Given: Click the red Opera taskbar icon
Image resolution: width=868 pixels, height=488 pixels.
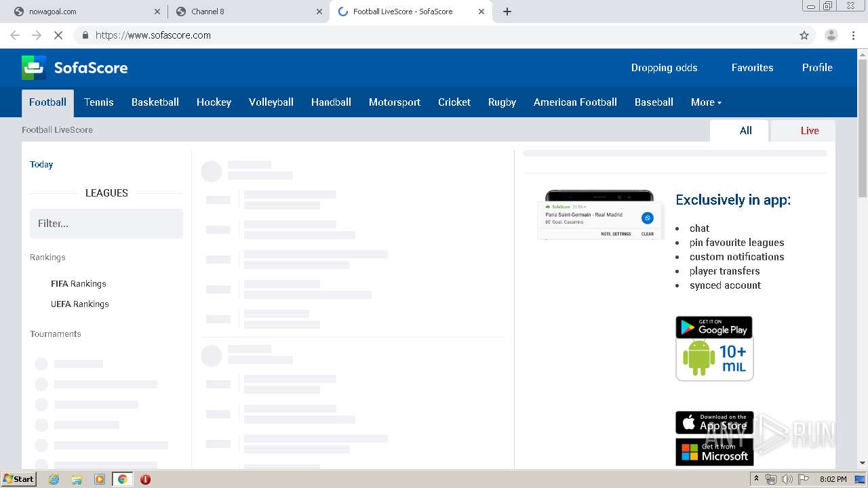Looking at the screenshot, I should (145, 479).
